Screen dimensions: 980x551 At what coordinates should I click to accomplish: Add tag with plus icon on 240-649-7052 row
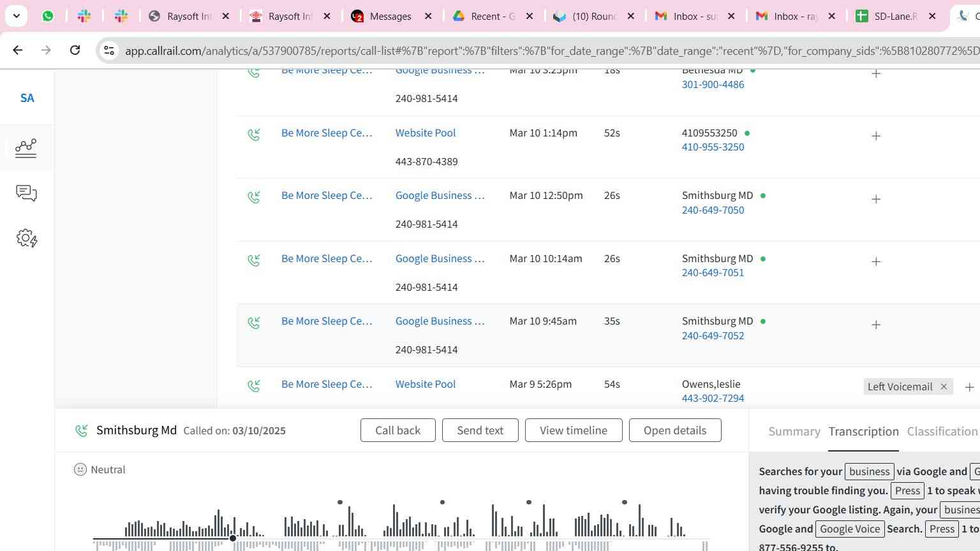[x=876, y=325]
